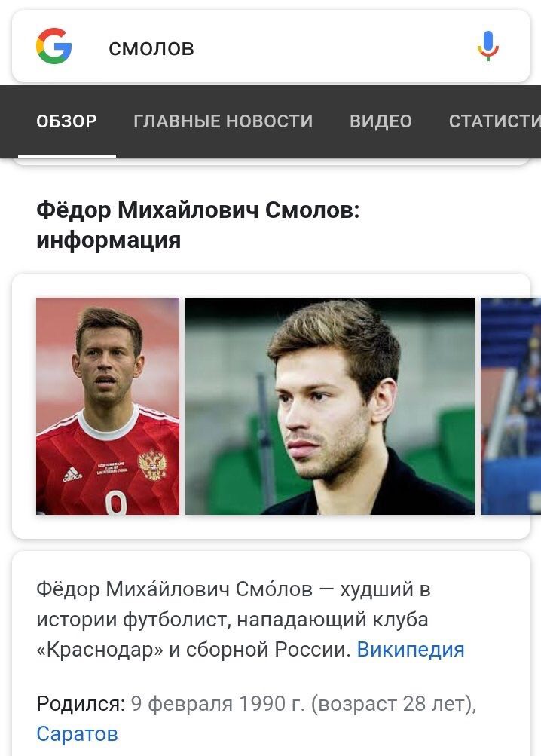The image size is (541, 756).
Task: Tap the Фёдор Михайлович Смолов: информация heading
Action: 197,225
